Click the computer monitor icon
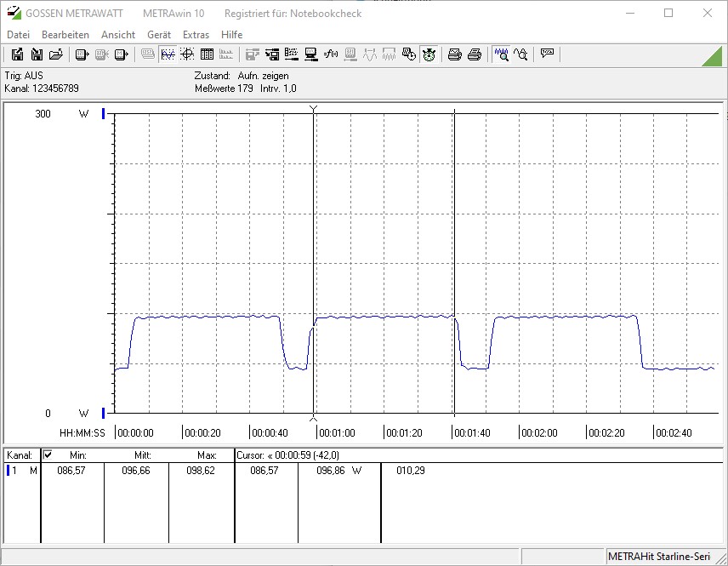The width and height of the screenshot is (728, 566). [311, 54]
